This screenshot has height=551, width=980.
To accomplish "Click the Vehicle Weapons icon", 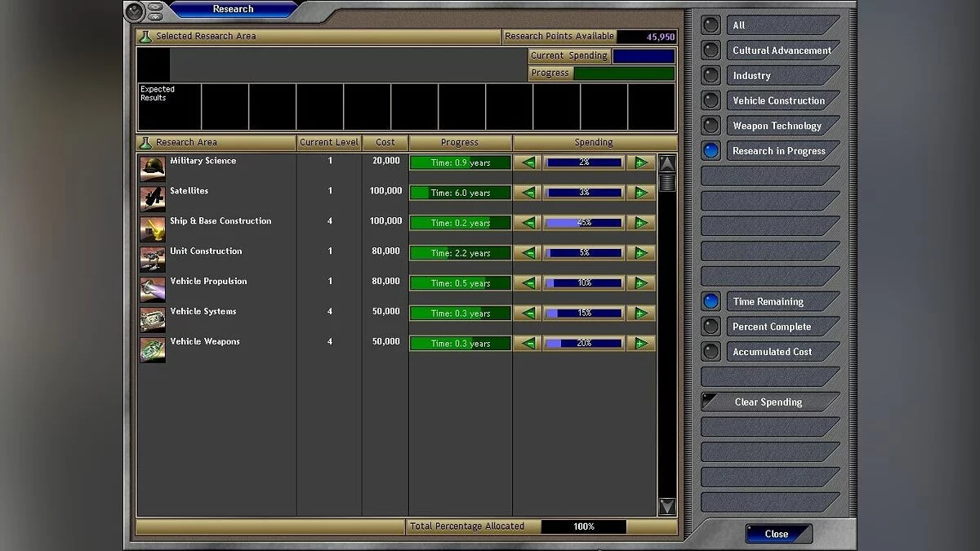I will click(153, 349).
